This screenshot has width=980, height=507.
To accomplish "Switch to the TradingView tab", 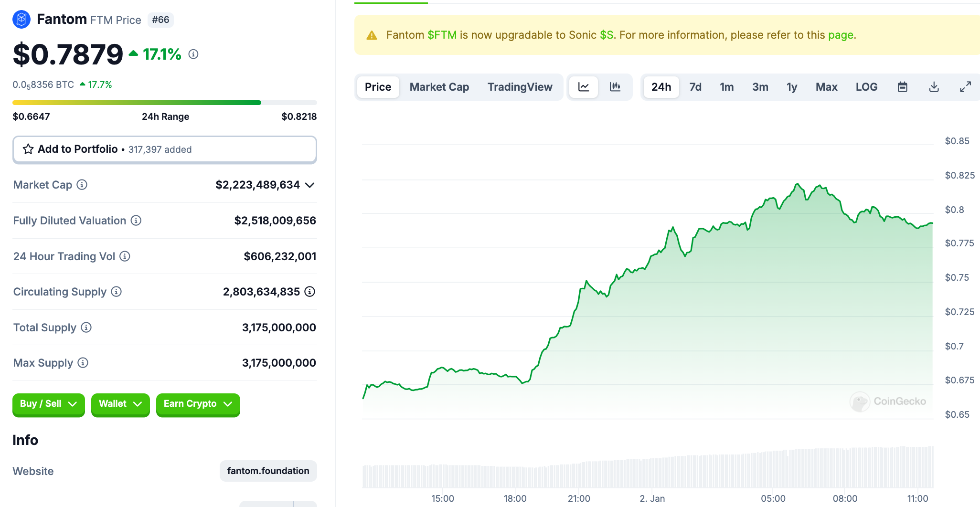I will (x=520, y=87).
